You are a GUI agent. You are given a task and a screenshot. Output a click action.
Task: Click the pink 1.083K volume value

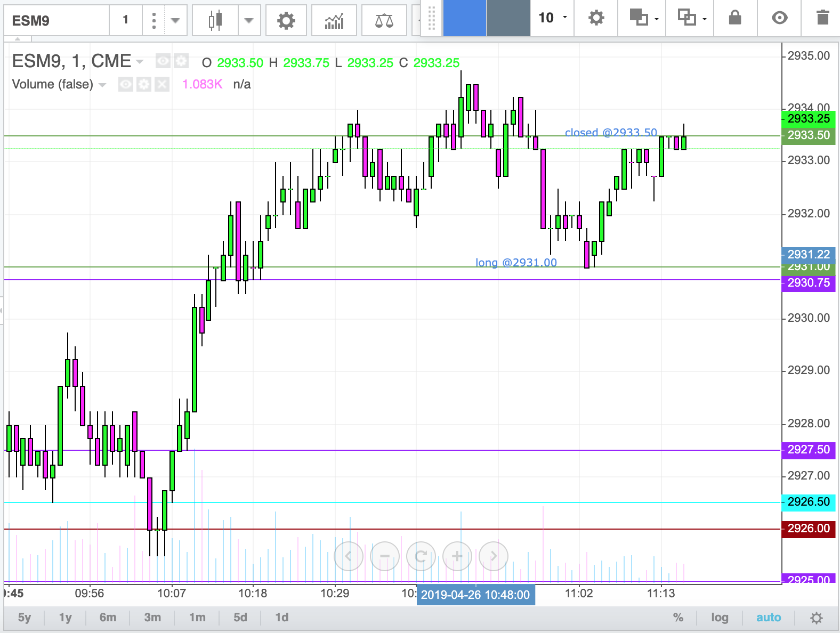click(x=202, y=84)
